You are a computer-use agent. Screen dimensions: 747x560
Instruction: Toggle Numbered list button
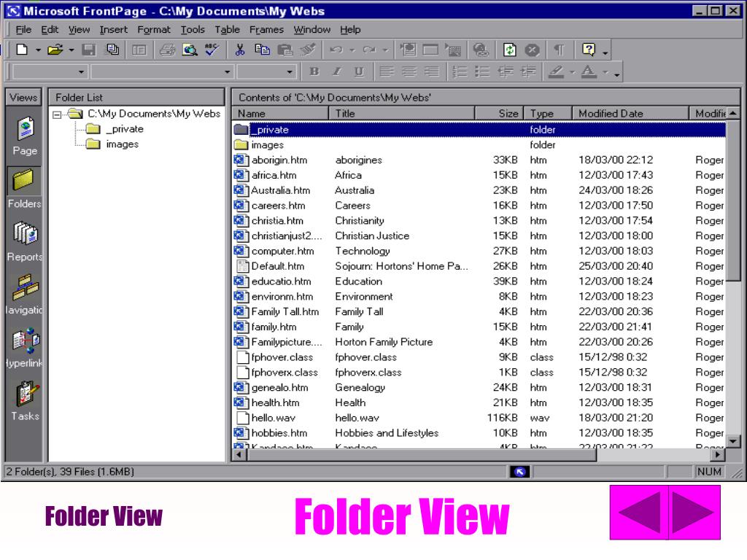460,71
